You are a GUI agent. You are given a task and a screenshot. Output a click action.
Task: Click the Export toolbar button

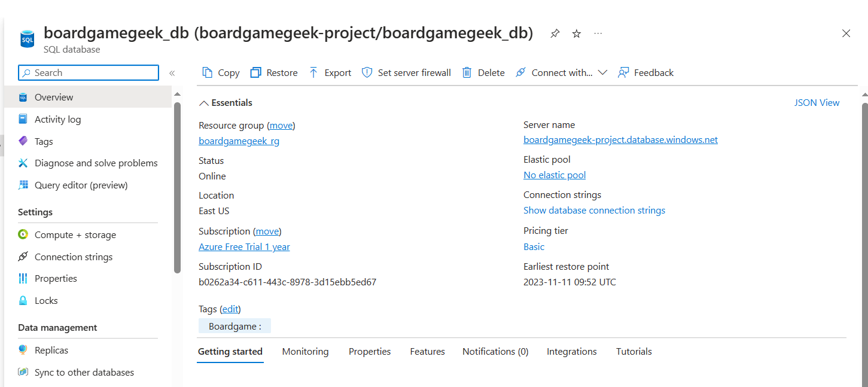(x=330, y=72)
